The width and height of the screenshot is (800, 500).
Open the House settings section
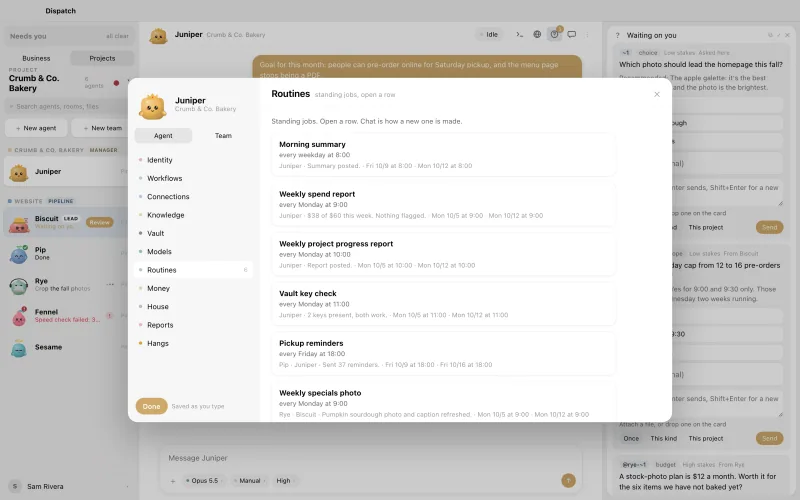[193, 307]
